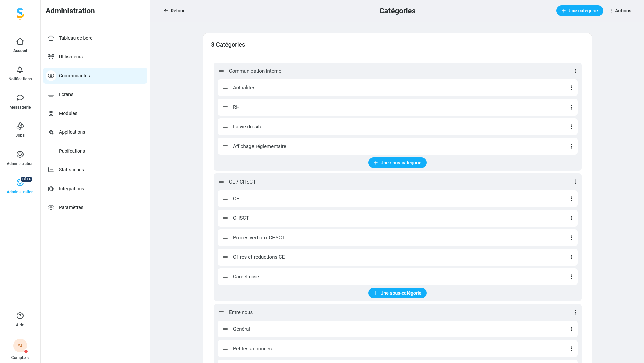Screen dimensions: 644x363
Task: Add sous-catégorie under CE / CHSCT
Action: [397, 293]
